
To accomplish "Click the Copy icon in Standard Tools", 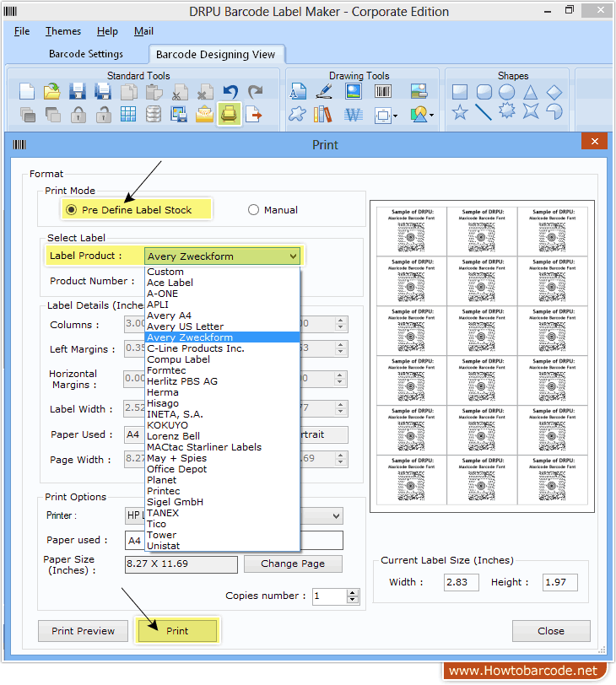I will click(x=129, y=92).
